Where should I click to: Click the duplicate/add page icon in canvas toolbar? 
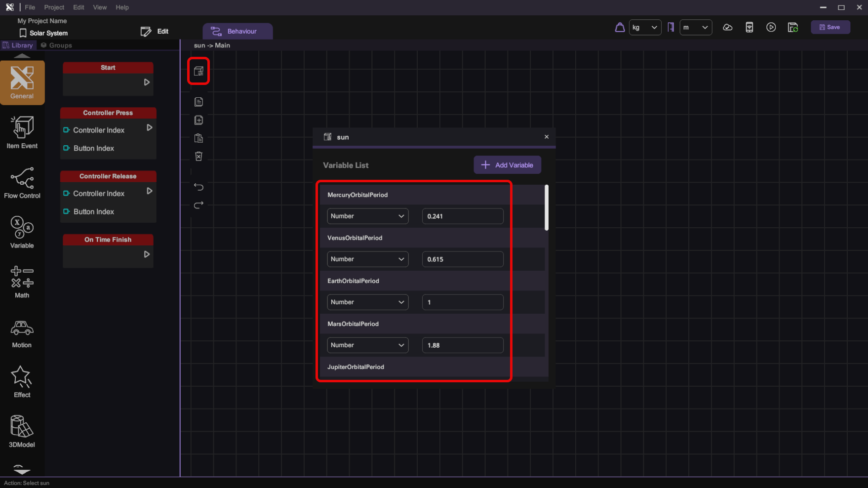198,120
